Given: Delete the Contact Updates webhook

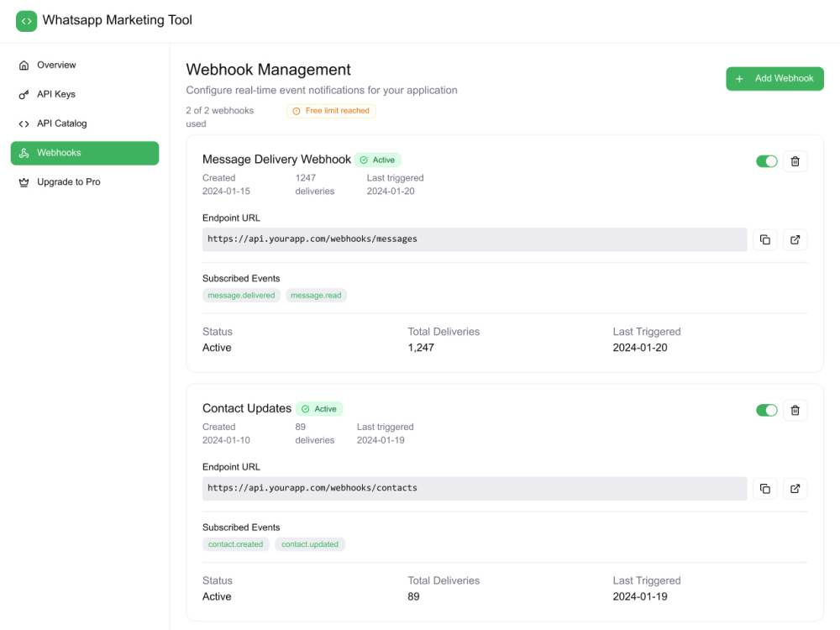Looking at the screenshot, I should click(x=795, y=411).
